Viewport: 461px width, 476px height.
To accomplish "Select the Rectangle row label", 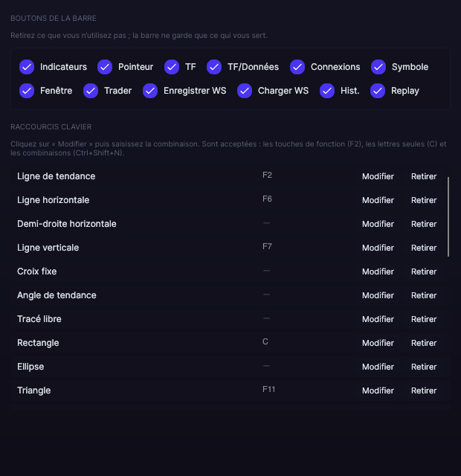I will click(x=38, y=343).
